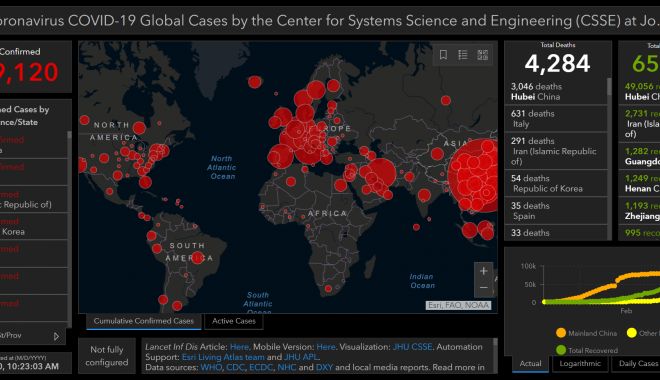Select the Korea row in confirmed list

coord(34,226)
